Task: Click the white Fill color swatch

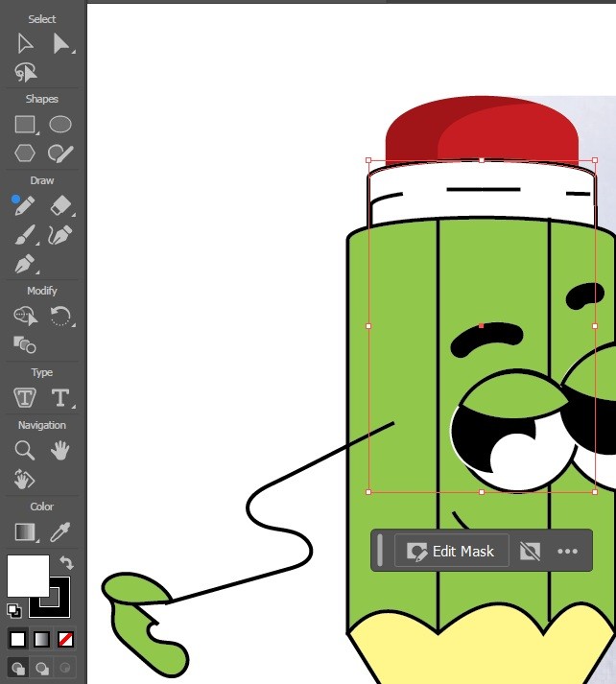Action: (x=27, y=576)
